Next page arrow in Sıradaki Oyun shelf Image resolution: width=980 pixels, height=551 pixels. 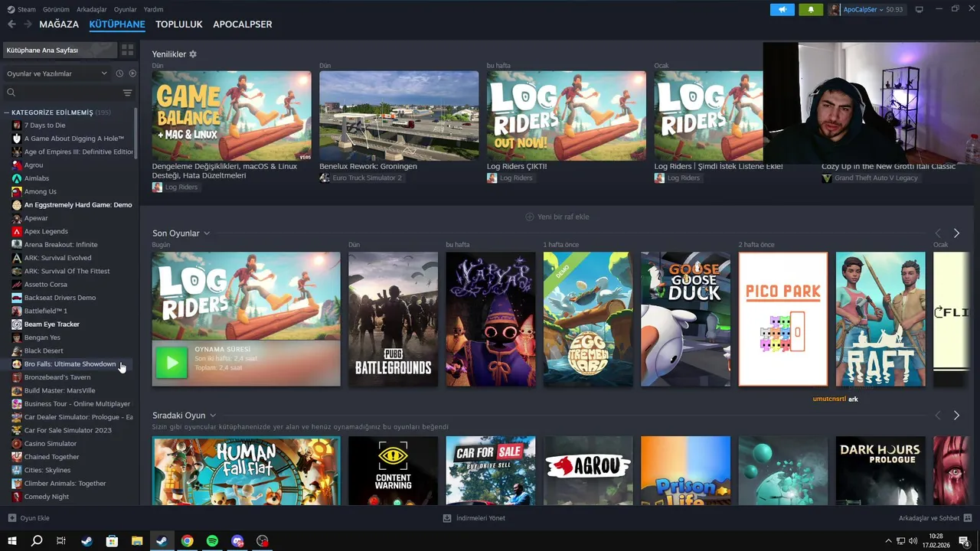pyautogui.click(x=956, y=416)
